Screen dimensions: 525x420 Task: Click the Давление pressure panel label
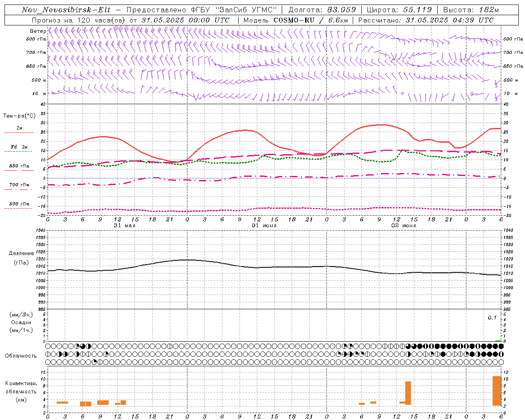point(21,253)
